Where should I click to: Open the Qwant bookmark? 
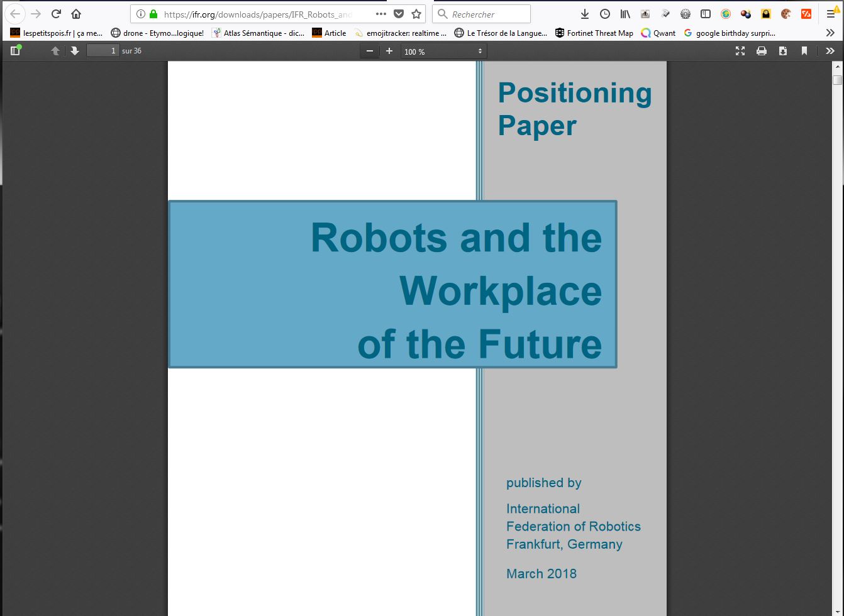pos(658,33)
